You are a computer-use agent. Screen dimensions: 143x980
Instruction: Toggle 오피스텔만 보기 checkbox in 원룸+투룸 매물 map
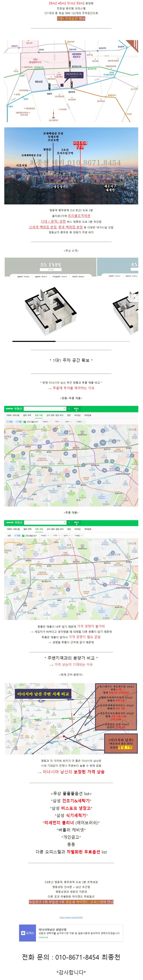click(x=25, y=422)
